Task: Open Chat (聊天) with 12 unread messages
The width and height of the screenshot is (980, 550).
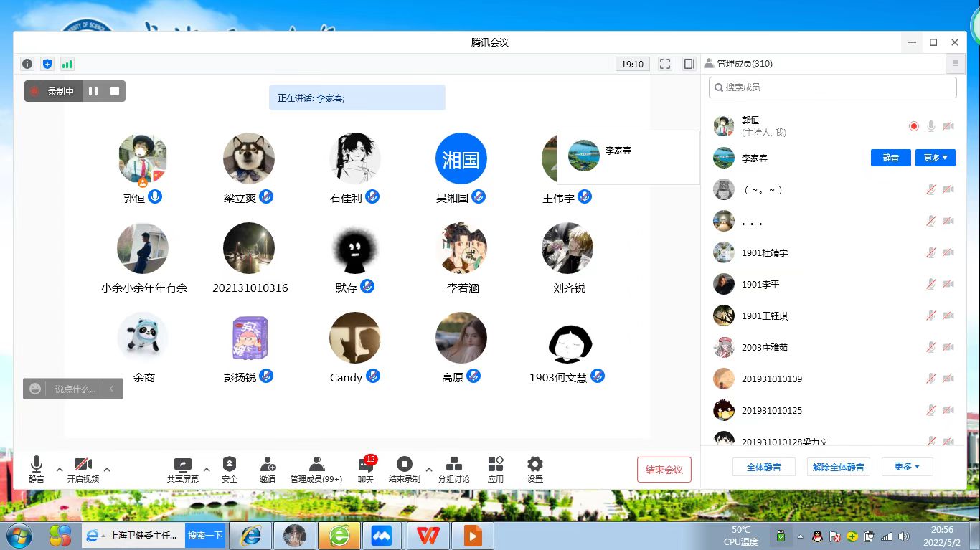Action: (x=366, y=469)
